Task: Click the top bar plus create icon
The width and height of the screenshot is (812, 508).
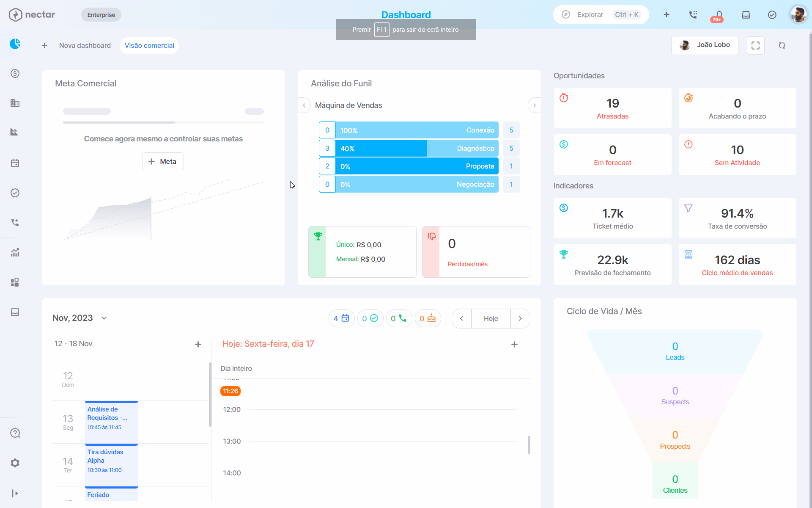Action: click(667, 15)
